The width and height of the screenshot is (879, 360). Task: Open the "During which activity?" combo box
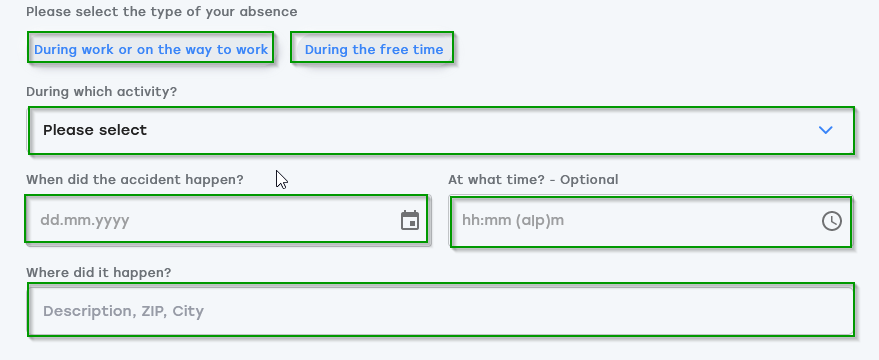pyautogui.click(x=441, y=130)
